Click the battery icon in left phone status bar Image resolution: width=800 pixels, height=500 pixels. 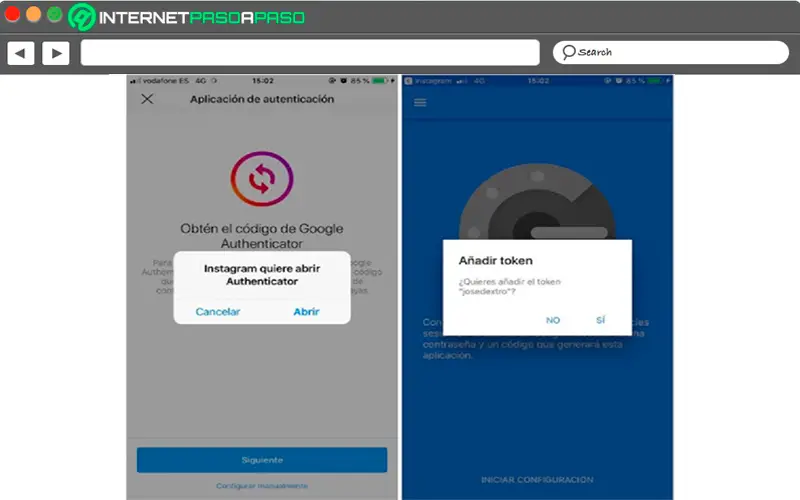pyautogui.click(x=380, y=81)
